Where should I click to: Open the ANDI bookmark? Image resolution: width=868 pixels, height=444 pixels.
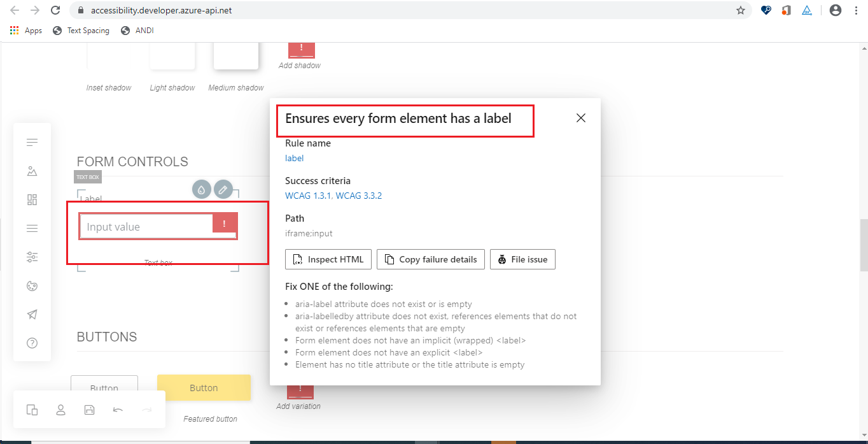click(137, 30)
